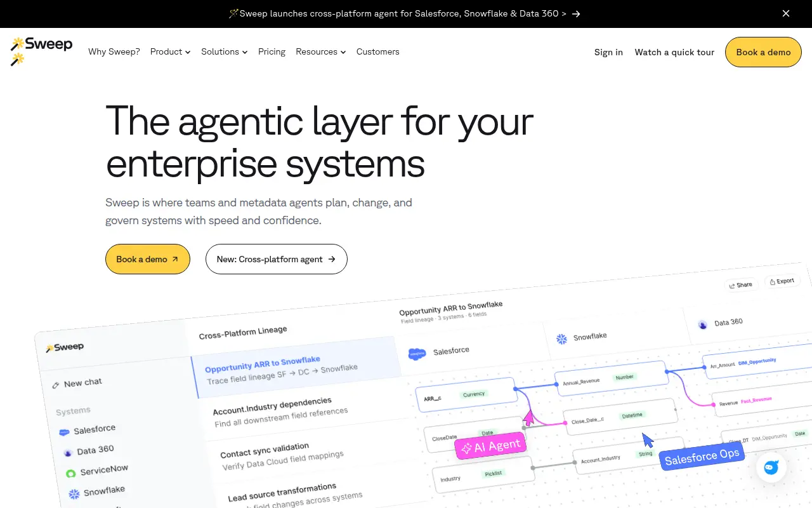Visit the Customers page

378,51
